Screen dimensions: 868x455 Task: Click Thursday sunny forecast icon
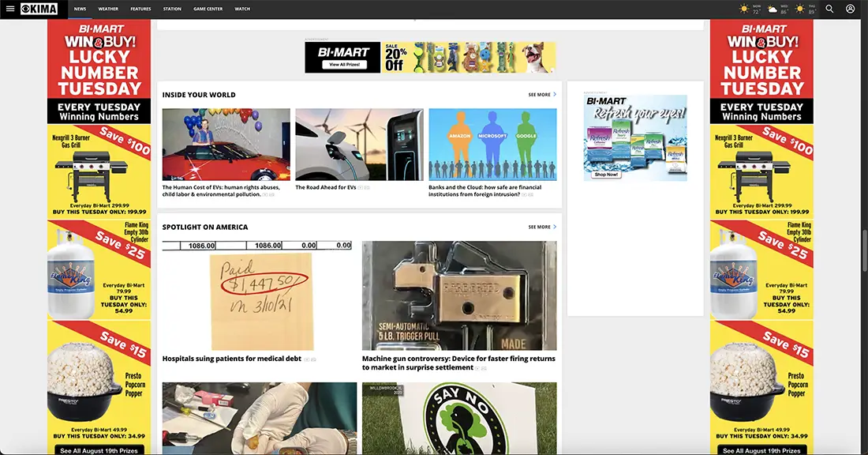point(800,9)
